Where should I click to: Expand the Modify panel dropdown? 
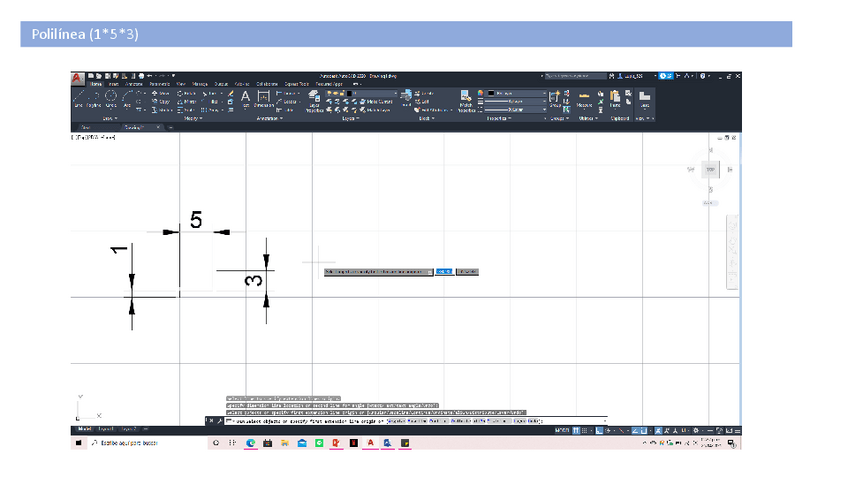(193, 118)
